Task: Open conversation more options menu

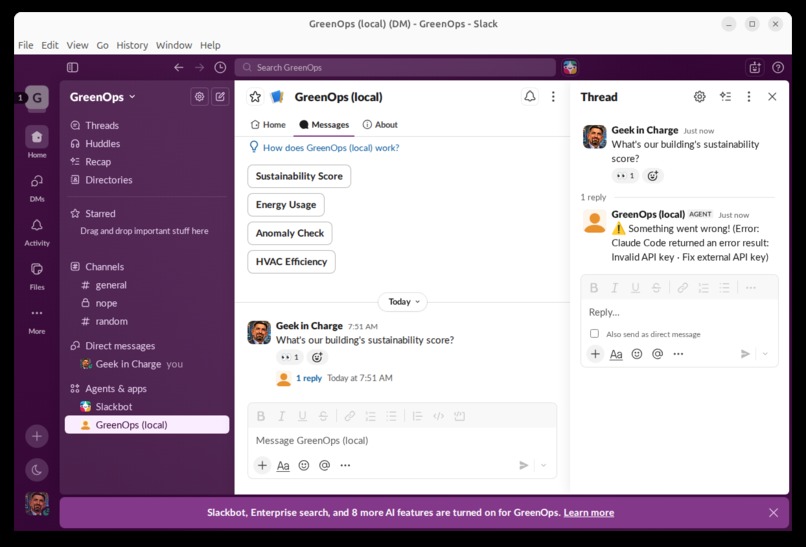Action: 553,97
